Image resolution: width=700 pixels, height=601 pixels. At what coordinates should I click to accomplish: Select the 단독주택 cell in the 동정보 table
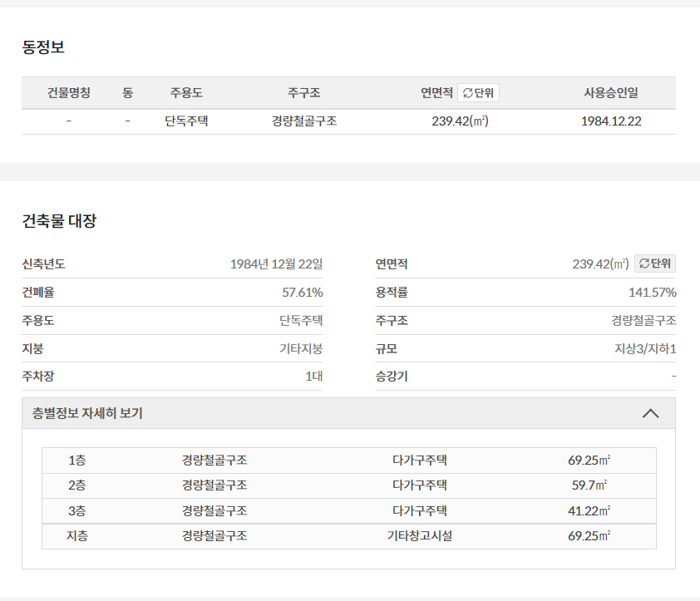pyautogui.click(x=186, y=121)
